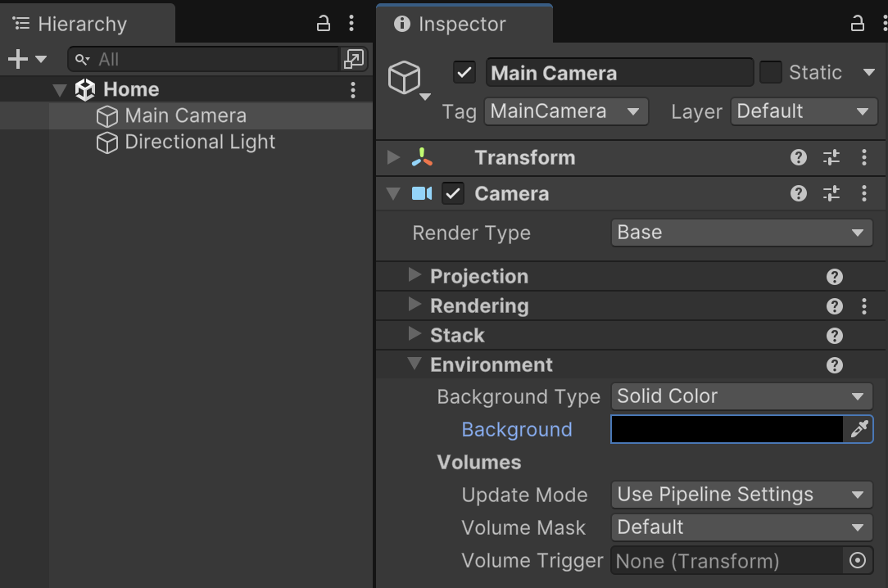The width and height of the screenshot is (888, 588).
Task: Open the Rendering section more options menu
Action: pyautogui.click(x=864, y=306)
